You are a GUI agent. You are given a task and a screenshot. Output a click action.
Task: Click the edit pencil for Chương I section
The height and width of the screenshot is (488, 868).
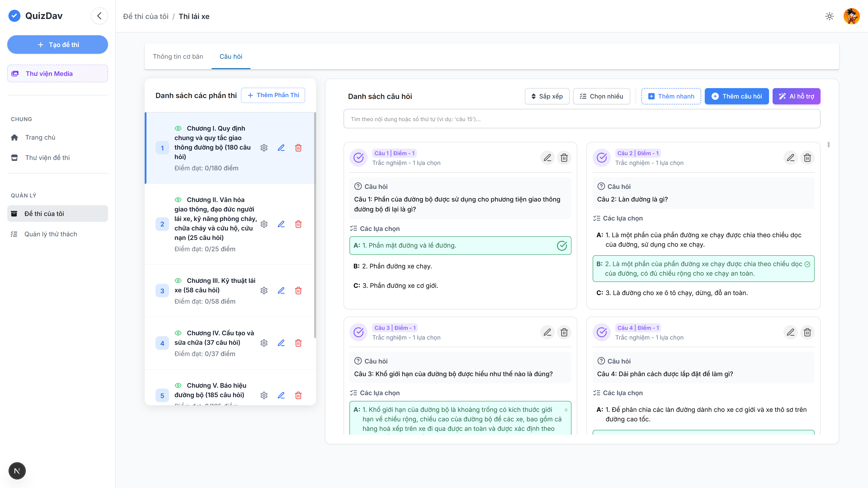pyautogui.click(x=281, y=148)
